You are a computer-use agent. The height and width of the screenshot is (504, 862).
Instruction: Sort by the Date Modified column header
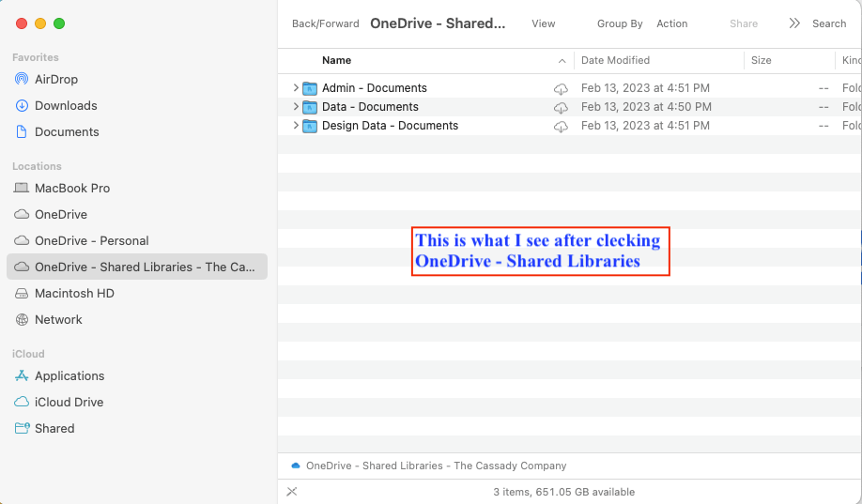point(615,60)
